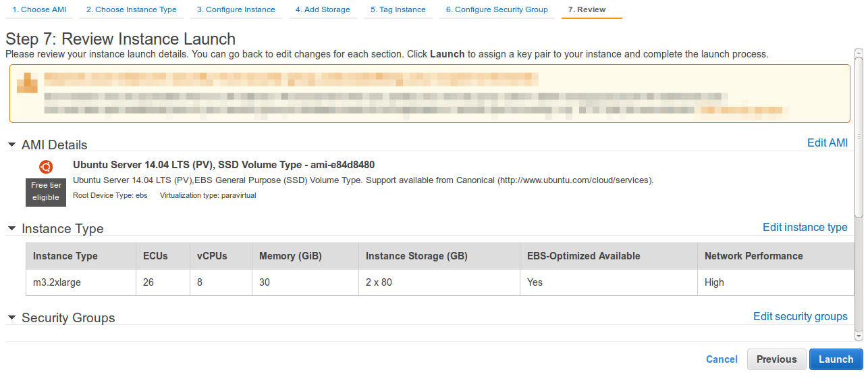The height and width of the screenshot is (383, 868).
Task: Select the Tag Instance tab
Action: pyautogui.click(x=398, y=9)
